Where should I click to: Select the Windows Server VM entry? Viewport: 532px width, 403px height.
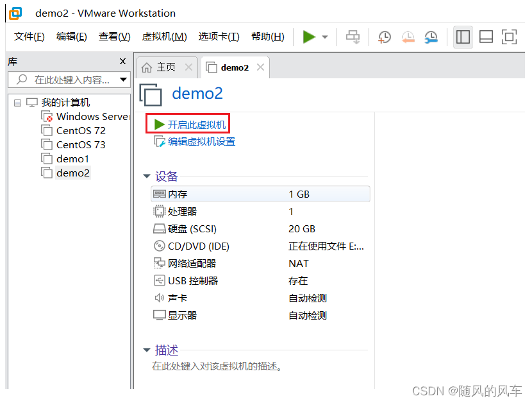coord(92,117)
